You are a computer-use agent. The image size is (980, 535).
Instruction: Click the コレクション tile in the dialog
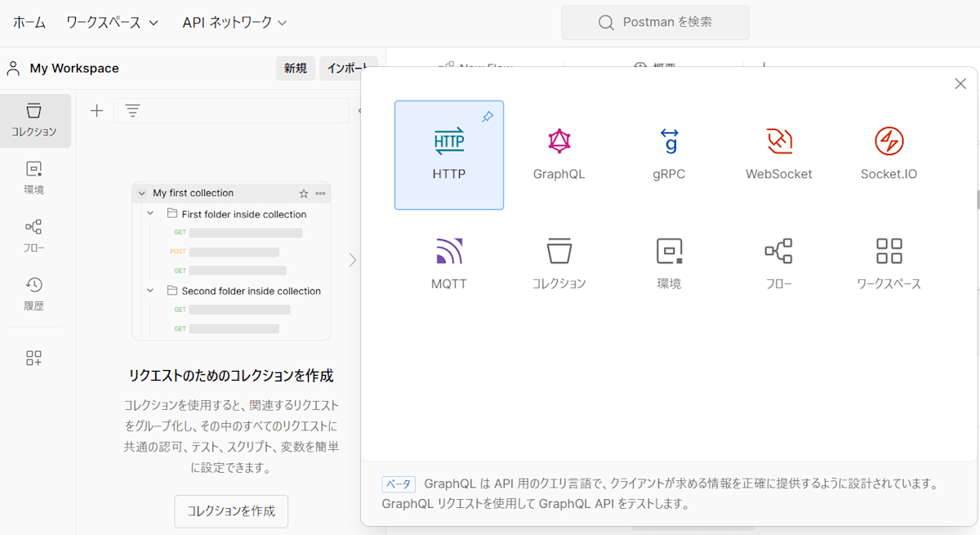(559, 265)
